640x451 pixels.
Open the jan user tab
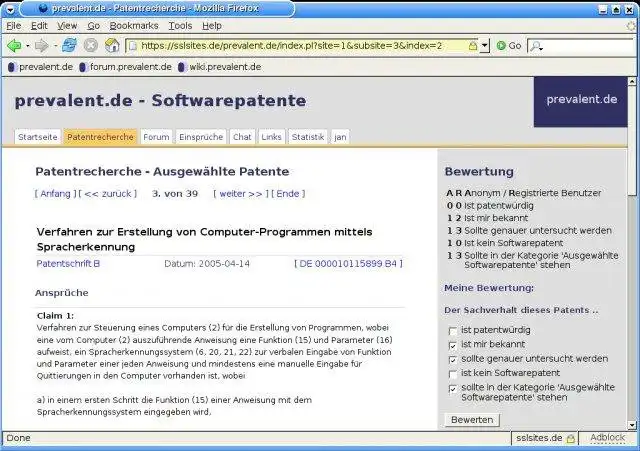point(340,137)
